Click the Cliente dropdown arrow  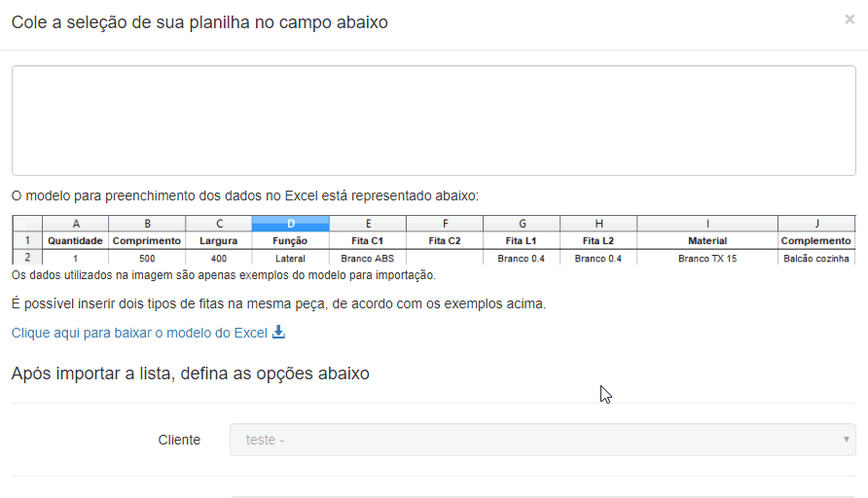846,440
